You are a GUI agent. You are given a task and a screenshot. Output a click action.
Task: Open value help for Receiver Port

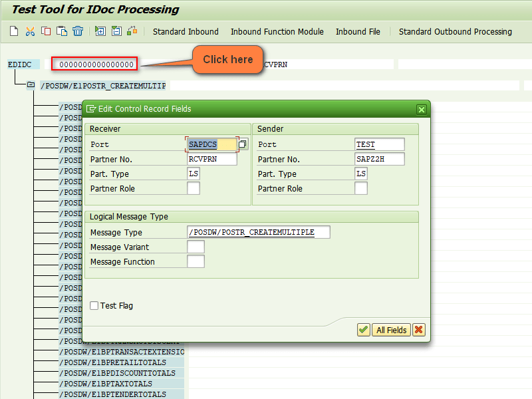243,144
